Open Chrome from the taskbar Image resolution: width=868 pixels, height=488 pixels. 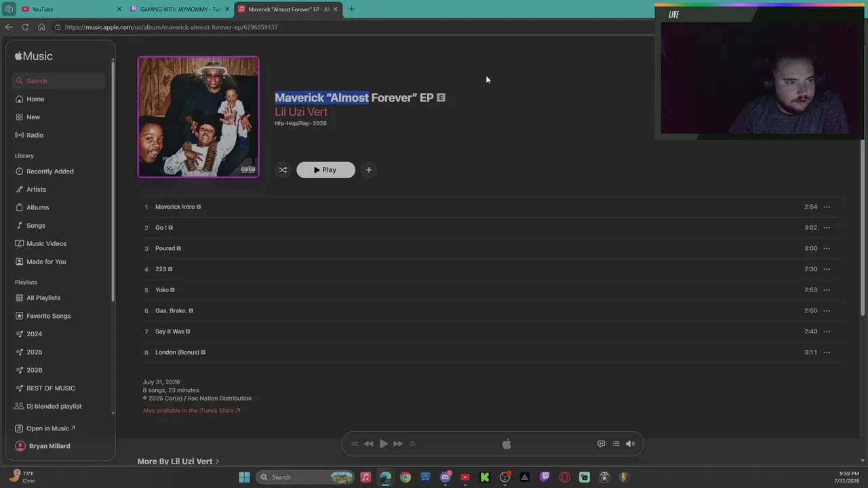point(406,477)
